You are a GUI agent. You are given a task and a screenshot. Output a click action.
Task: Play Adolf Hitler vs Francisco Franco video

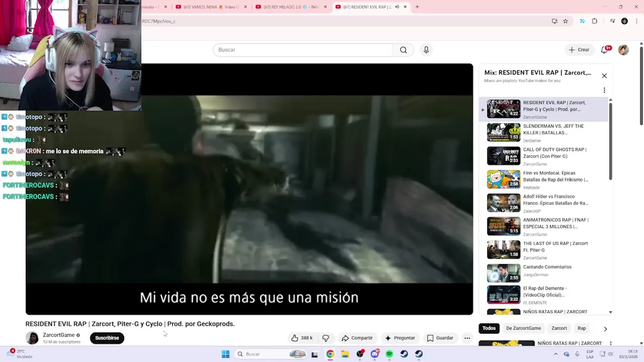(543, 203)
